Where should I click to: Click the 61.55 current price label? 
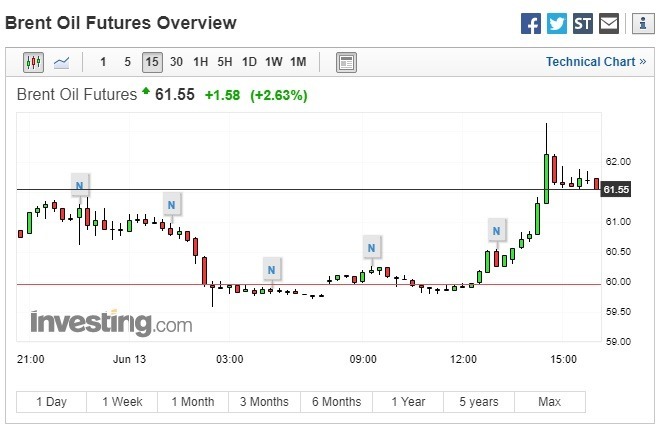616,190
